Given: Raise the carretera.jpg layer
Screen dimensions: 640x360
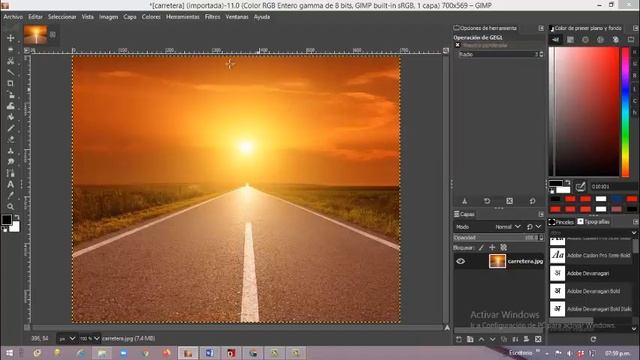Looking at the screenshot, I should point(482,340).
